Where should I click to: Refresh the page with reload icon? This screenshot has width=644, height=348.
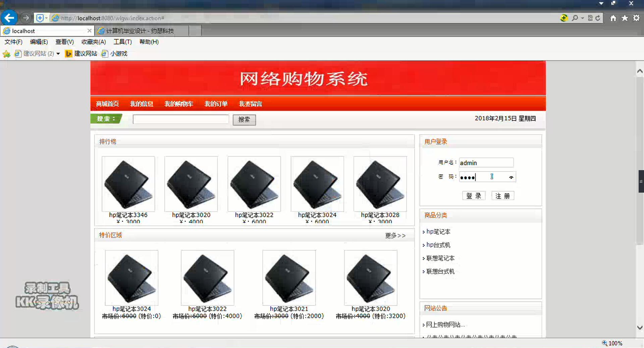(x=598, y=18)
